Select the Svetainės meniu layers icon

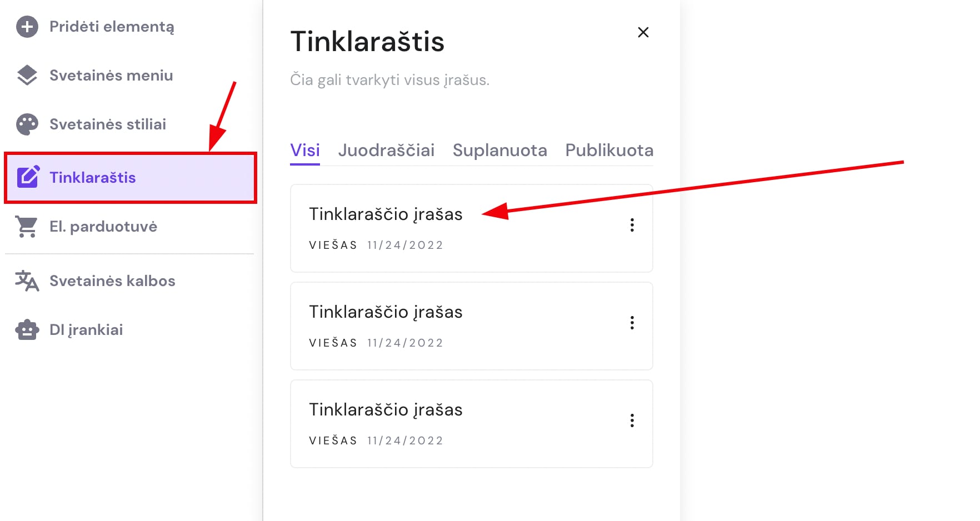point(27,74)
